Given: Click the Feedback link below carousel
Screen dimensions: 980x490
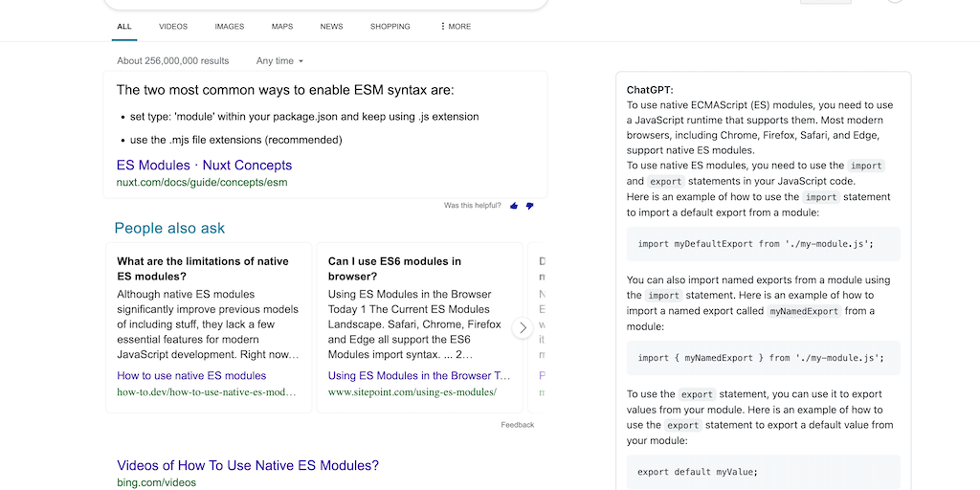Looking at the screenshot, I should coord(517,425).
